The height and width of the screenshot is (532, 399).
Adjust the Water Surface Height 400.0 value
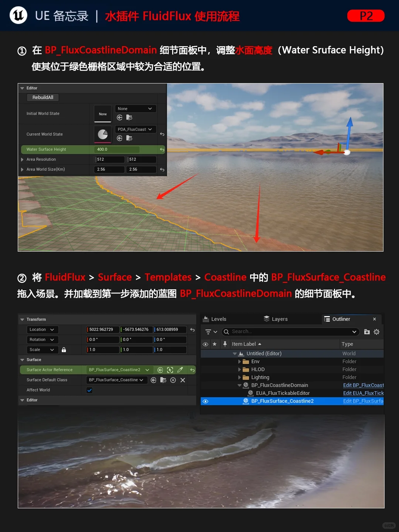[117, 150]
